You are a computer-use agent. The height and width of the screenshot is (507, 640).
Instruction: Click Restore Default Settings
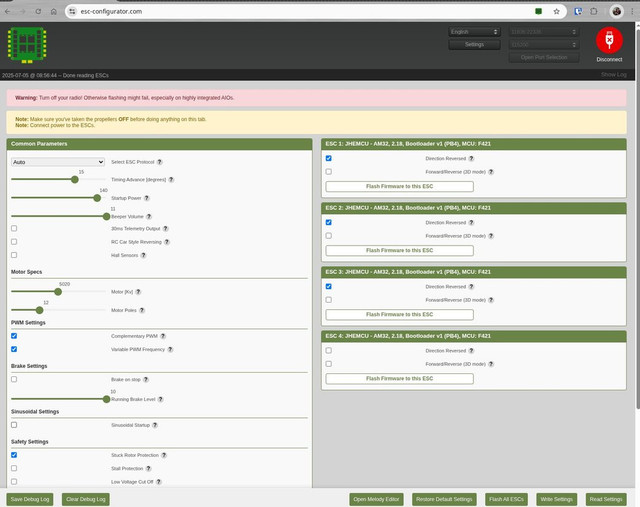[444, 499]
